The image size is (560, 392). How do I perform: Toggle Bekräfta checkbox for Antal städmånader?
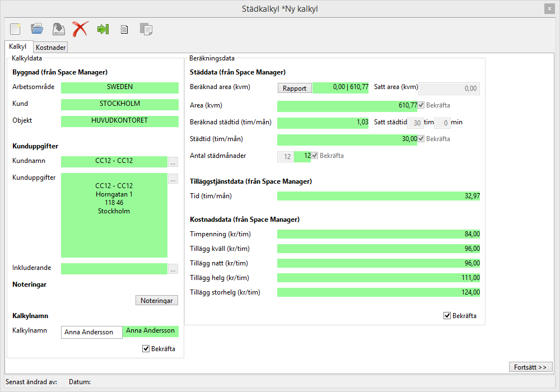point(315,156)
